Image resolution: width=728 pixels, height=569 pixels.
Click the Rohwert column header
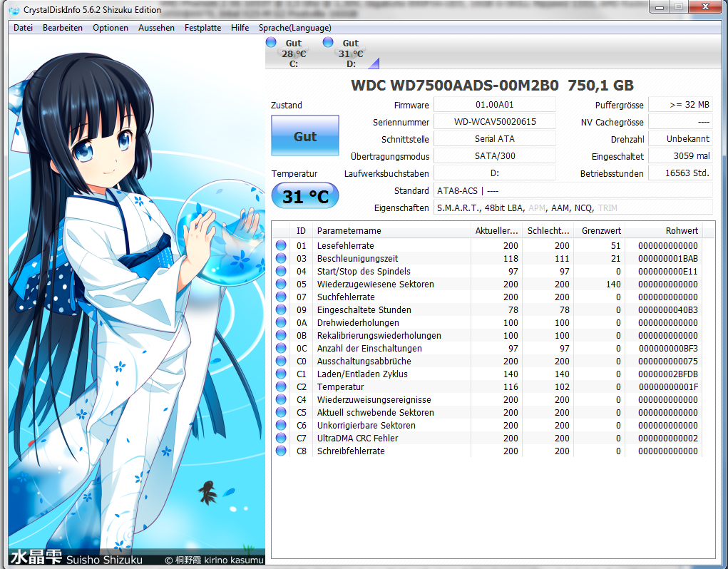coord(663,230)
